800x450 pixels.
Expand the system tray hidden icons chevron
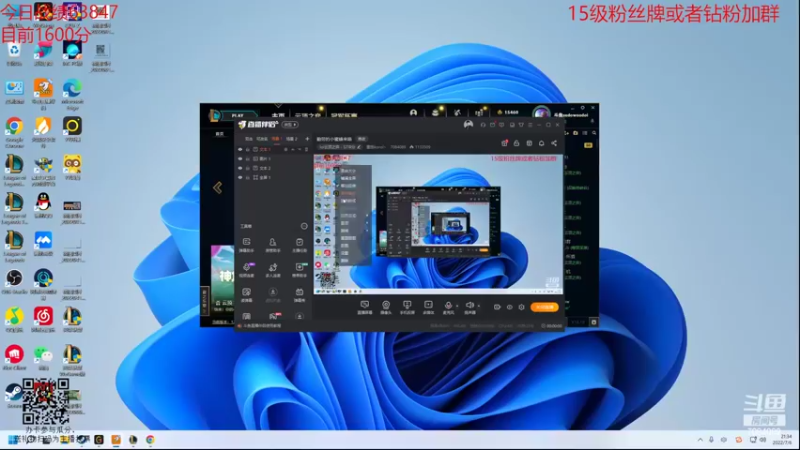700,439
